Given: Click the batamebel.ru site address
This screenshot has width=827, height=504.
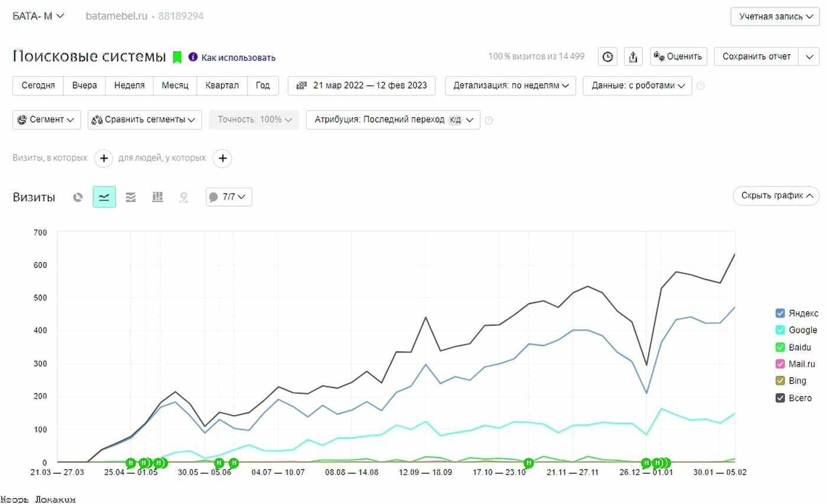Looking at the screenshot, I should [116, 17].
